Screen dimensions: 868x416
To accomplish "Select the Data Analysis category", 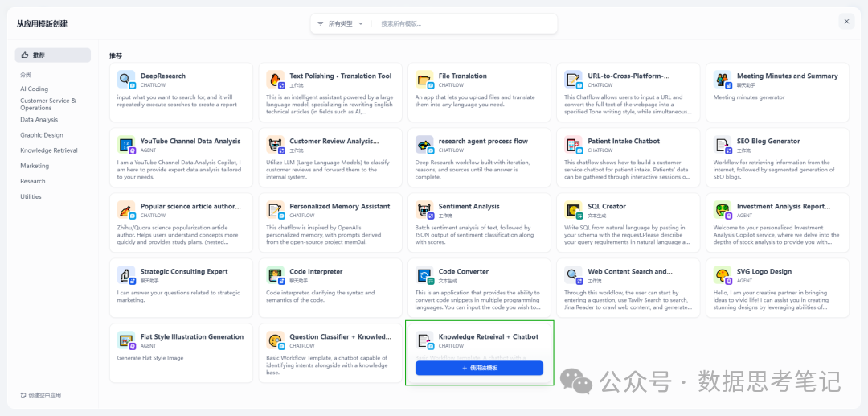I will click(x=39, y=120).
